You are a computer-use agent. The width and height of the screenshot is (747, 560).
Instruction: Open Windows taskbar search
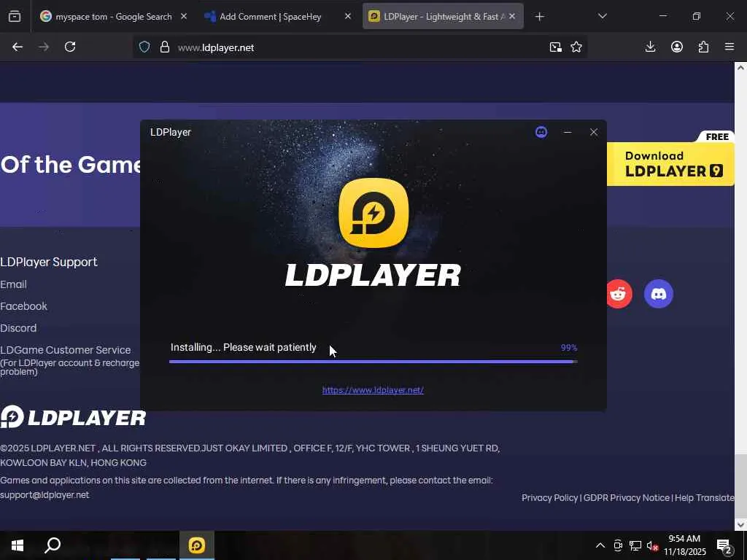click(53, 545)
